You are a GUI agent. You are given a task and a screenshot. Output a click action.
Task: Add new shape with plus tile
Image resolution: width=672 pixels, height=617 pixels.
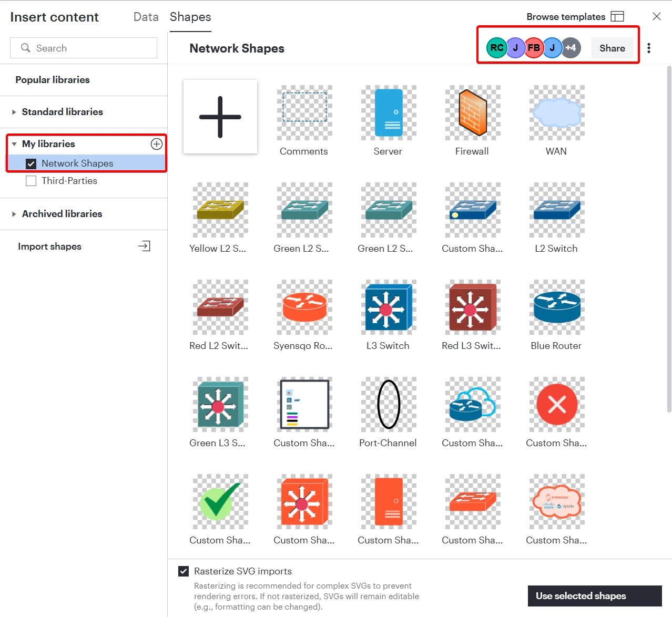pyautogui.click(x=220, y=117)
